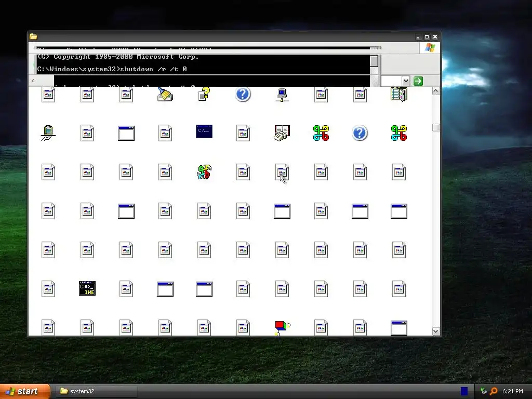Screen dimensions: 532x399
Task: Click the command prompt scrollbar thumb
Action: [374, 61]
